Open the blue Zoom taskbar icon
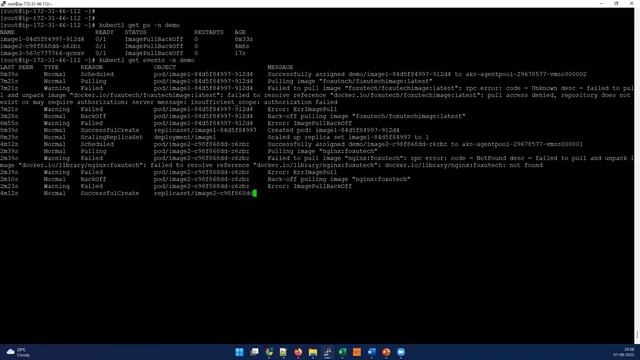The height and width of the screenshot is (360, 640). (x=401, y=352)
